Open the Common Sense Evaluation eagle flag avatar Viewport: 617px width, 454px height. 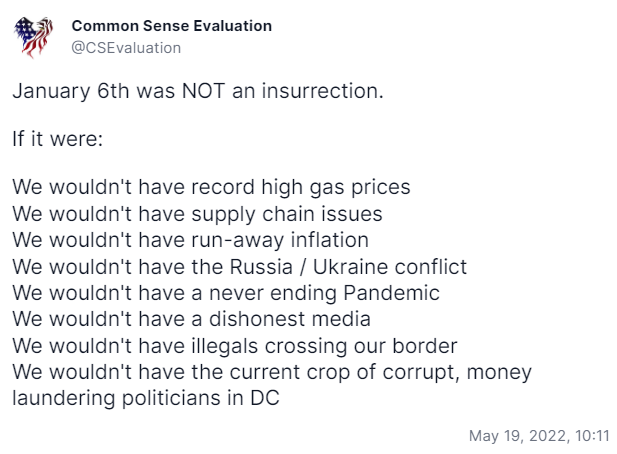tap(33, 37)
